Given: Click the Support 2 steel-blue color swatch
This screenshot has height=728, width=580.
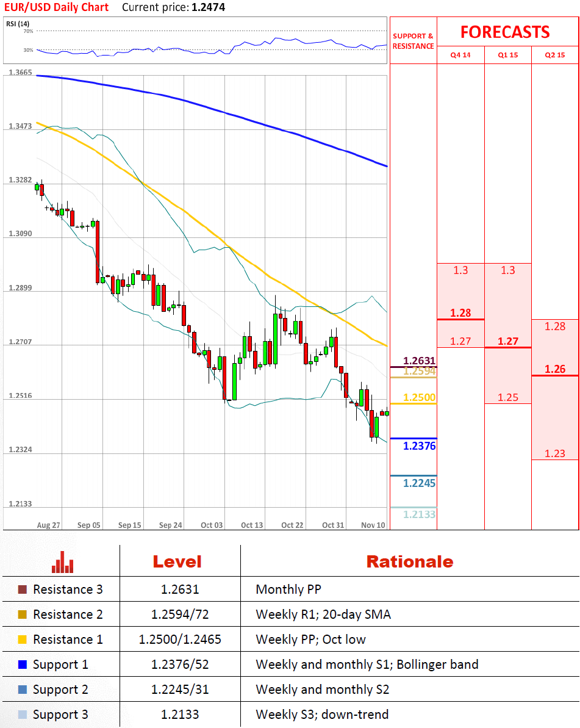Looking at the screenshot, I should point(23,690).
